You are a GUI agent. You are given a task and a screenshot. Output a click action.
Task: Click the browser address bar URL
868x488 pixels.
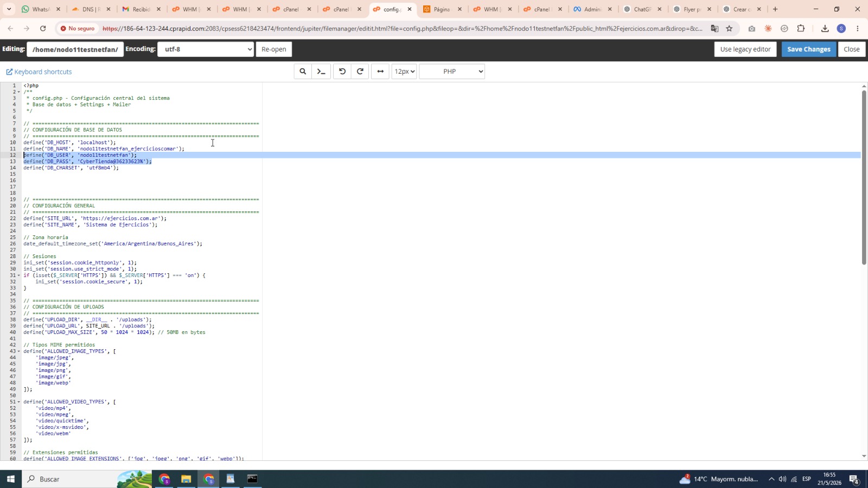[x=402, y=28]
